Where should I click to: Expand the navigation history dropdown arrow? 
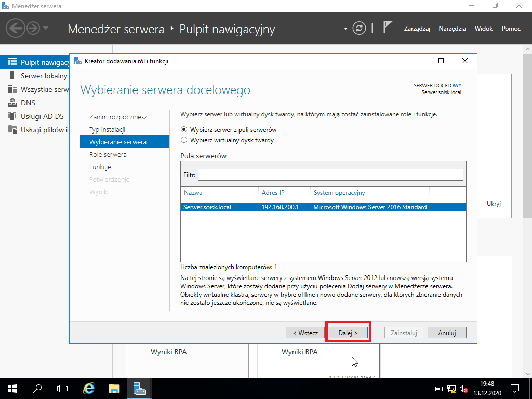coord(46,28)
